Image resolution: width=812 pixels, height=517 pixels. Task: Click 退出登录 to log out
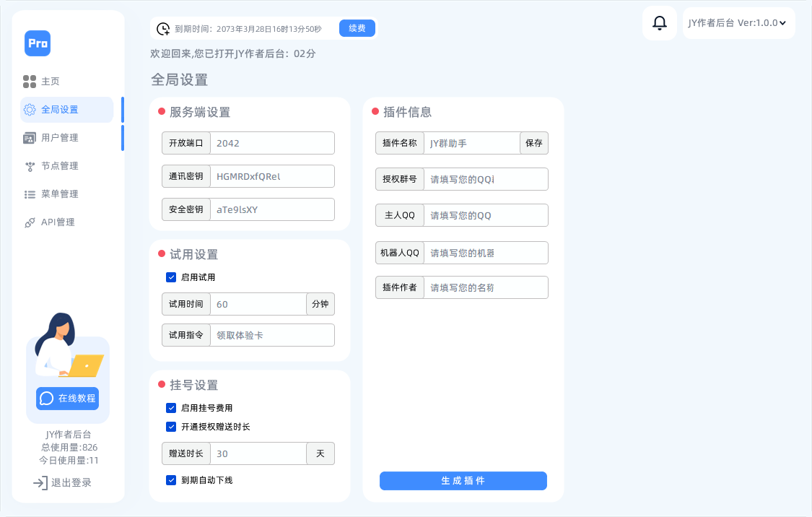point(66,482)
